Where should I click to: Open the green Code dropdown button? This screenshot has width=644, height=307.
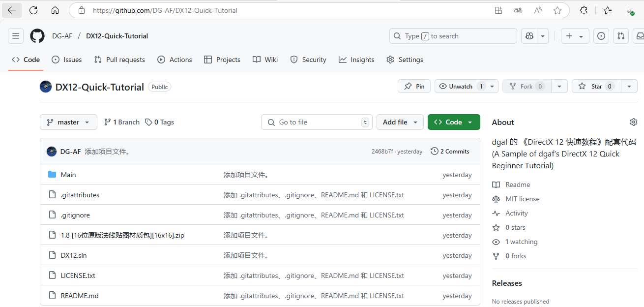(454, 122)
